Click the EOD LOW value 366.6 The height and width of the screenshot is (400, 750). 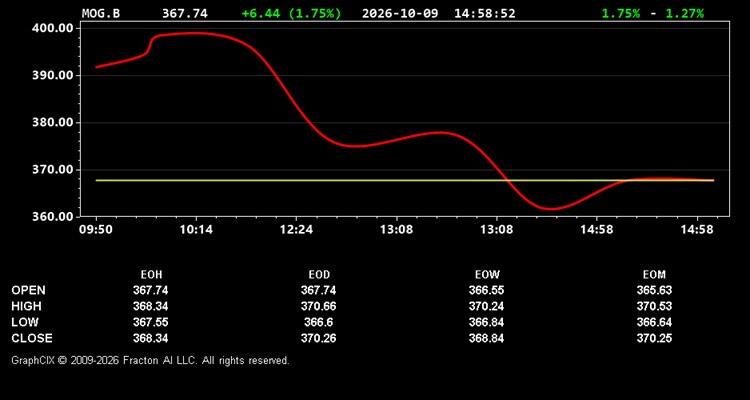pos(319,322)
